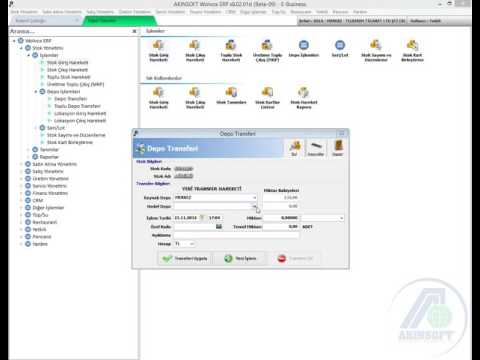This screenshot has height=360, width=480.
Task: Click into the Miktarı amount field
Action: pos(281,218)
